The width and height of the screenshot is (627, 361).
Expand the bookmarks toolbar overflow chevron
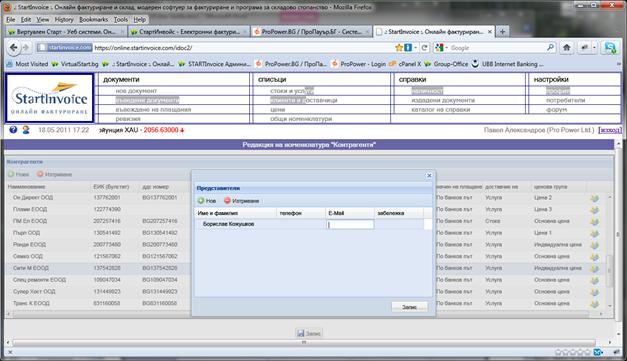(619, 64)
